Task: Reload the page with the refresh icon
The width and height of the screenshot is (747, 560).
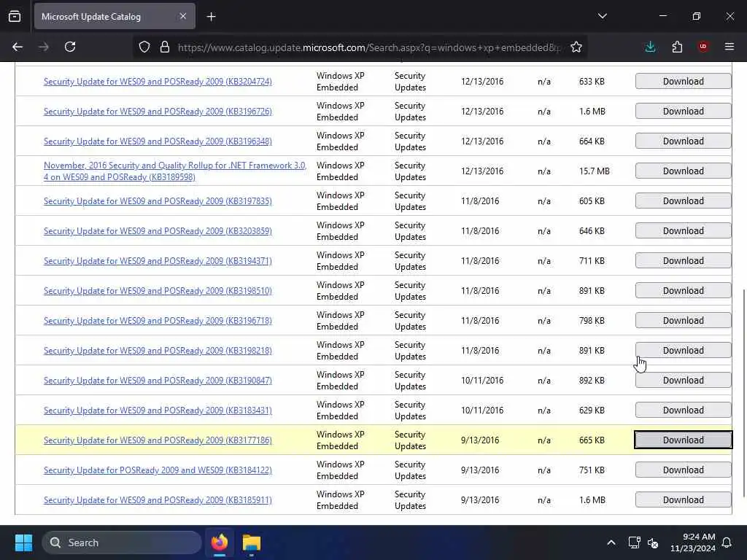Action: coord(70,47)
